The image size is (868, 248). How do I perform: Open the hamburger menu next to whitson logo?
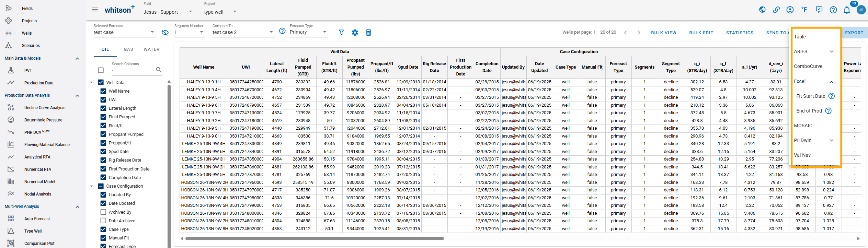95,10
